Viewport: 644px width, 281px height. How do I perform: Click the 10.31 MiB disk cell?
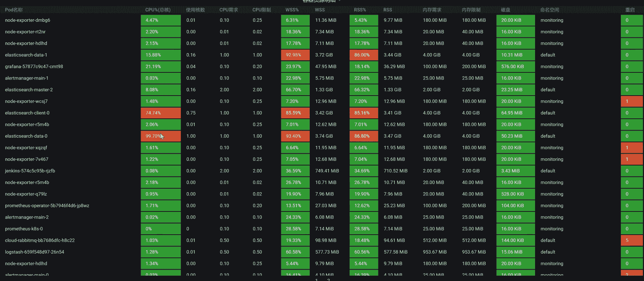(x=515, y=55)
